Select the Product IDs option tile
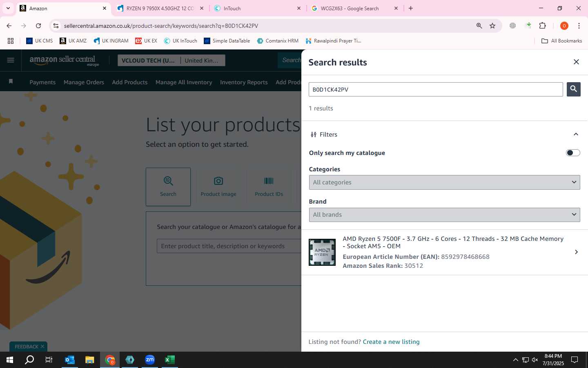 pyautogui.click(x=269, y=187)
